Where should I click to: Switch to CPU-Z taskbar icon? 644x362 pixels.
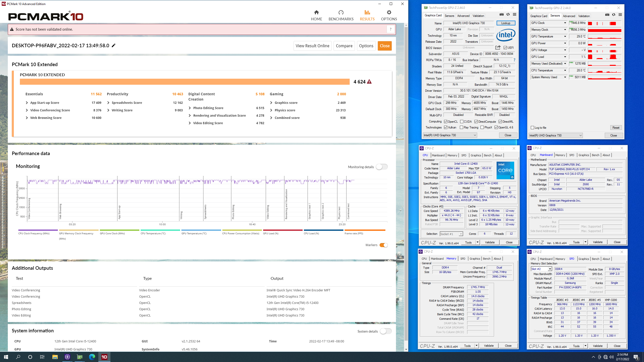(67, 357)
